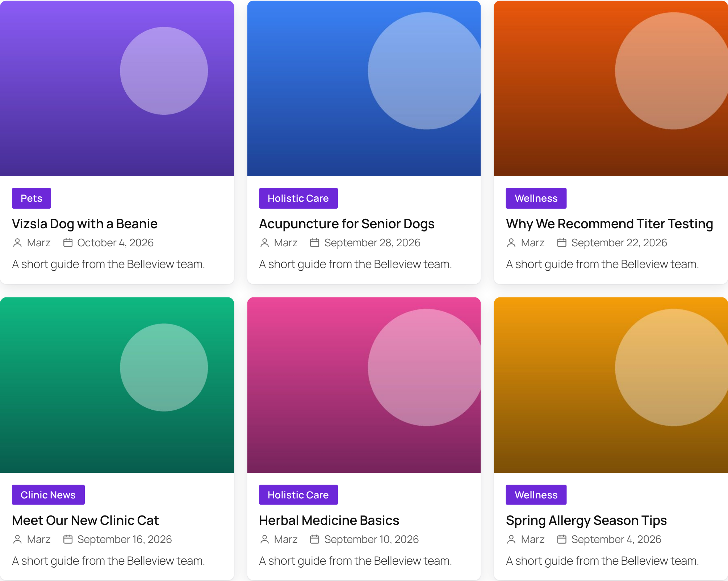Click the author icon on Vizsla Dog card
The image size is (728, 581).
(x=17, y=243)
